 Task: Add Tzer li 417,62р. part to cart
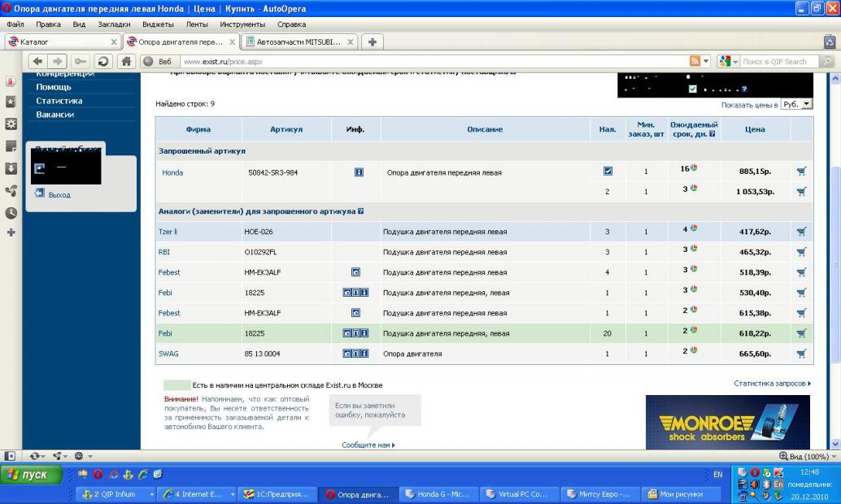pyautogui.click(x=801, y=232)
